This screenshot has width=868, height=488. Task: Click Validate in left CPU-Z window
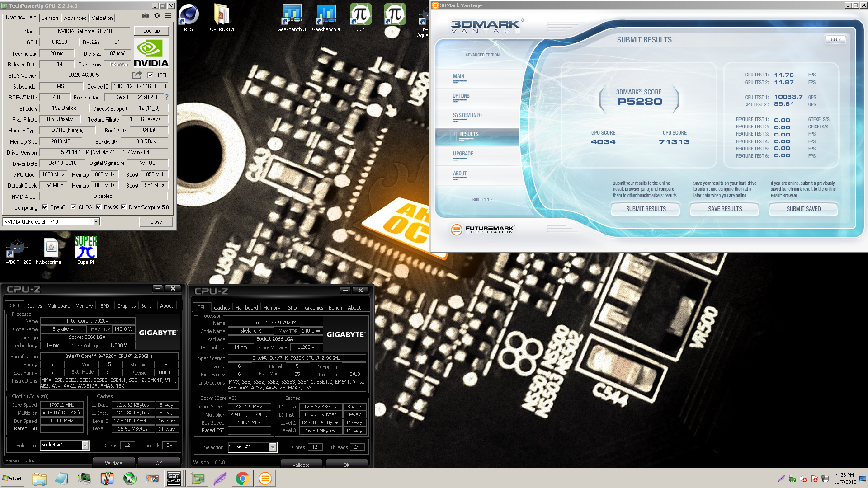coord(113,463)
